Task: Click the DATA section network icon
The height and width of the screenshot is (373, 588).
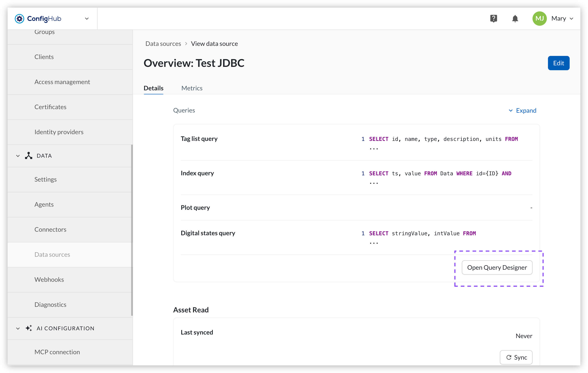Action: 29,155
